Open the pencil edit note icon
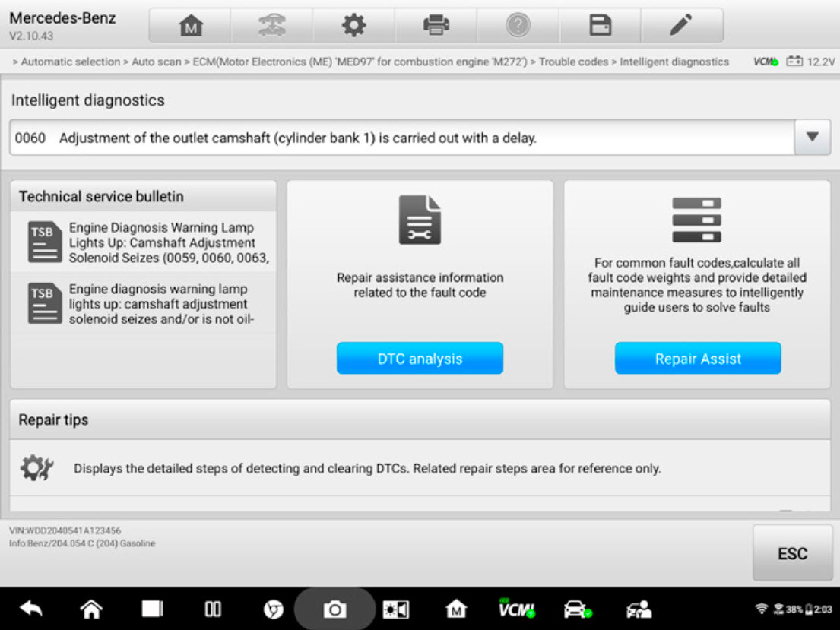 pos(681,25)
